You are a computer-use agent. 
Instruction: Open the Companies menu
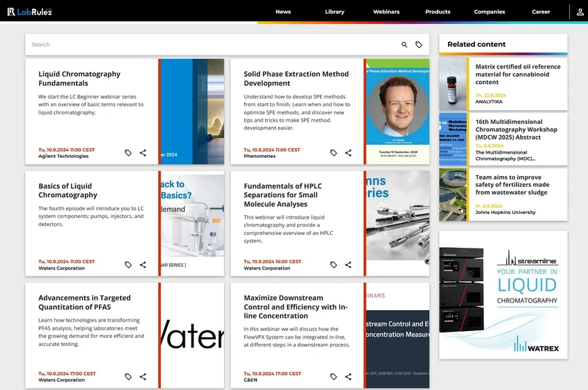point(489,12)
